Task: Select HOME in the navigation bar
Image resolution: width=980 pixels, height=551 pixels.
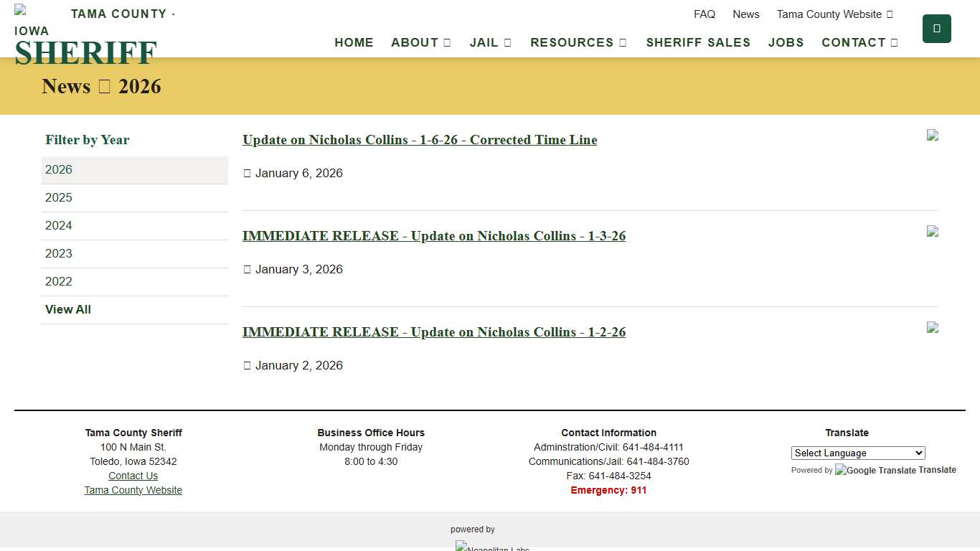Action: tap(354, 42)
